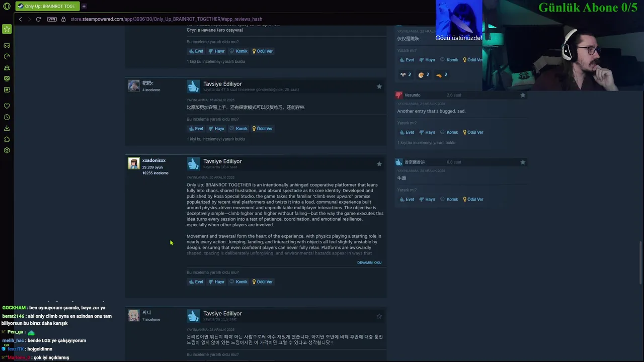Click the thumbs-up icon on 肥肥c review
Image resolution: width=644 pixels, height=362 pixels.
pos(193,86)
